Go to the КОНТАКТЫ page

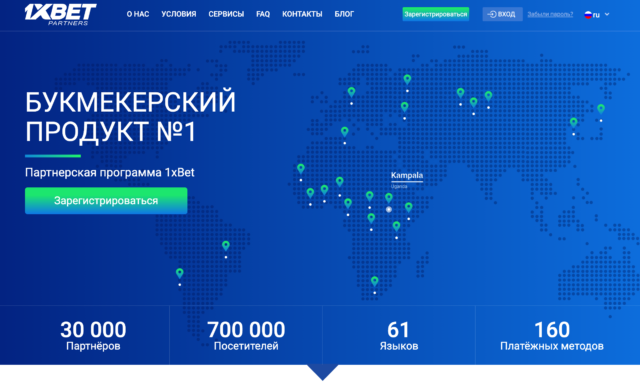pos(302,14)
